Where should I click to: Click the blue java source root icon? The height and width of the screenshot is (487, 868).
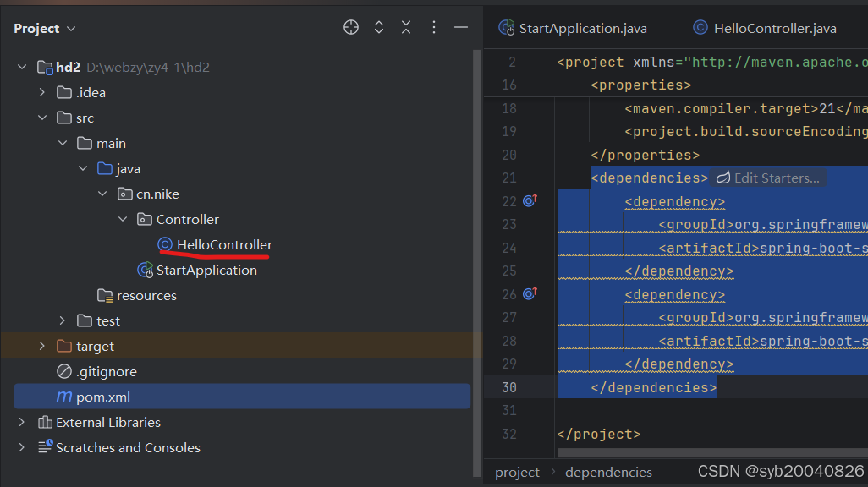pyautogui.click(x=105, y=168)
